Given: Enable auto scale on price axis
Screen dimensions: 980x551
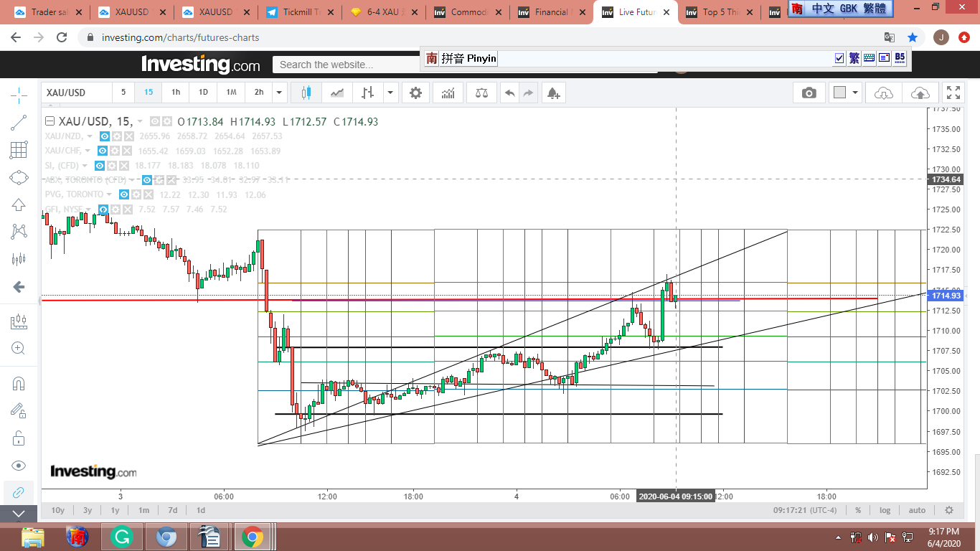Looking at the screenshot, I should point(916,510).
